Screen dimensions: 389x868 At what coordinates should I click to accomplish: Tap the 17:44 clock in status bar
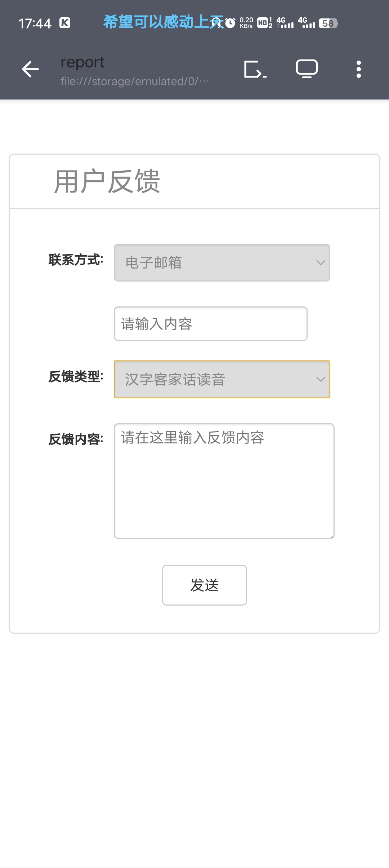click(x=35, y=24)
